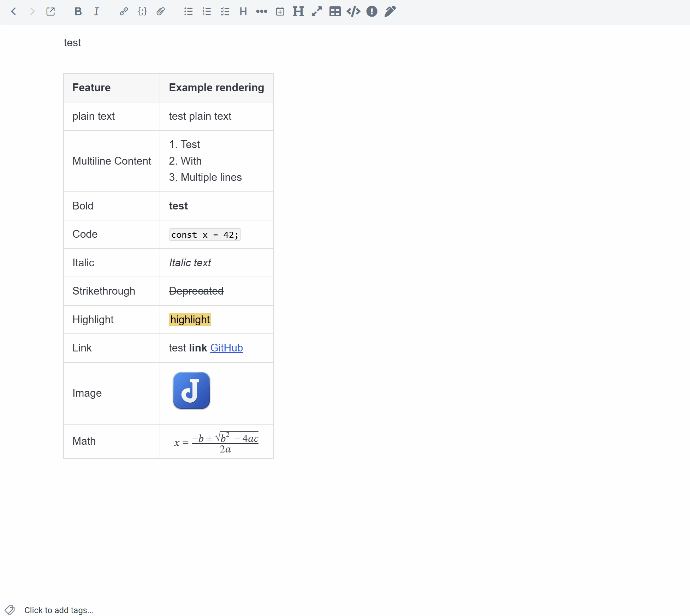Screen dimensions: 690x616
Task: Insert code block with braces icon
Action: (x=142, y=12)
